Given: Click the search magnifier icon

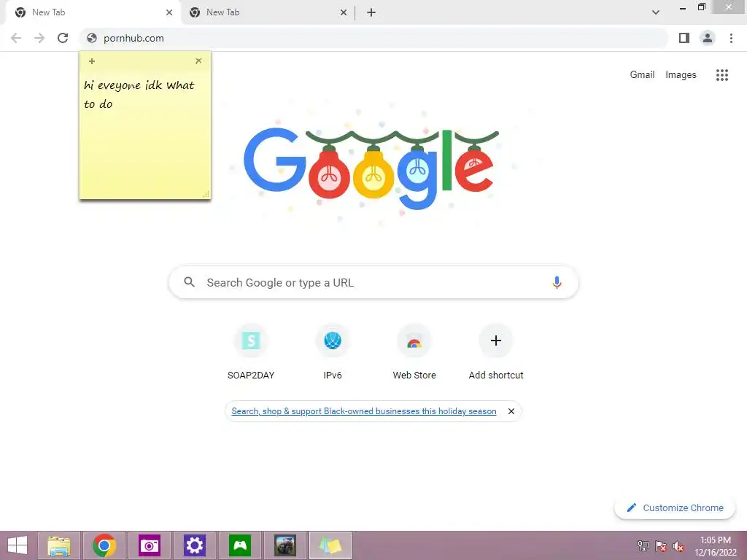Looking at the screenshot, I should pos(189,282).
